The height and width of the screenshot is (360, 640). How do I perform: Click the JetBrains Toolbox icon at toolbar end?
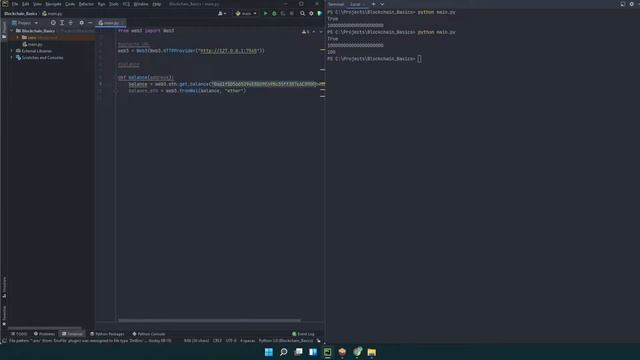coord(320,13)
